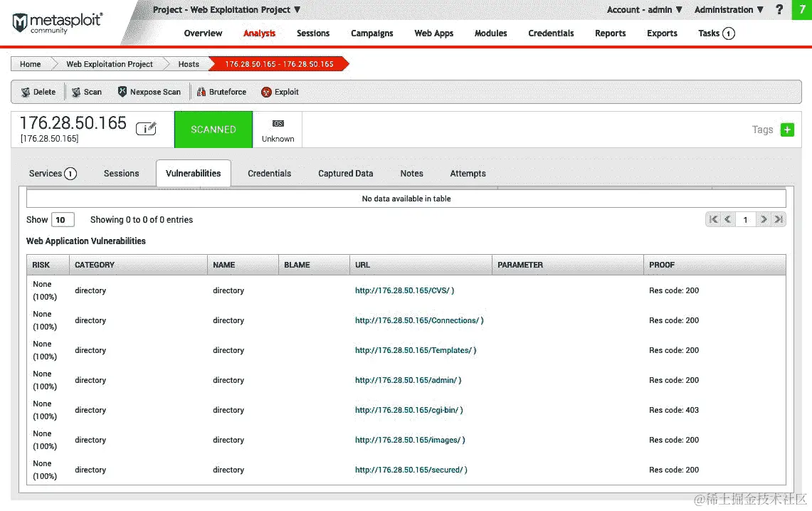Sort by the NAME column header
812x511 pixels.
(x=243, y=265)
